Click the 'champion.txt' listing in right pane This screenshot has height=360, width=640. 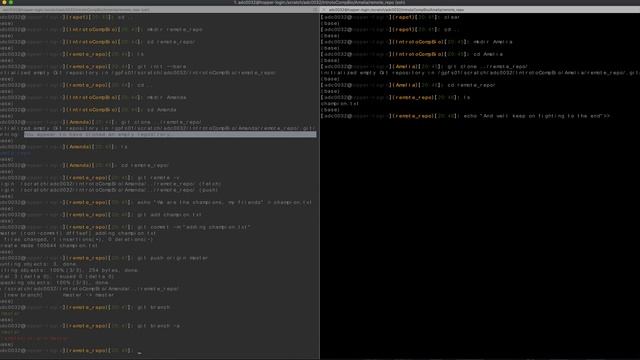point(340,104)
